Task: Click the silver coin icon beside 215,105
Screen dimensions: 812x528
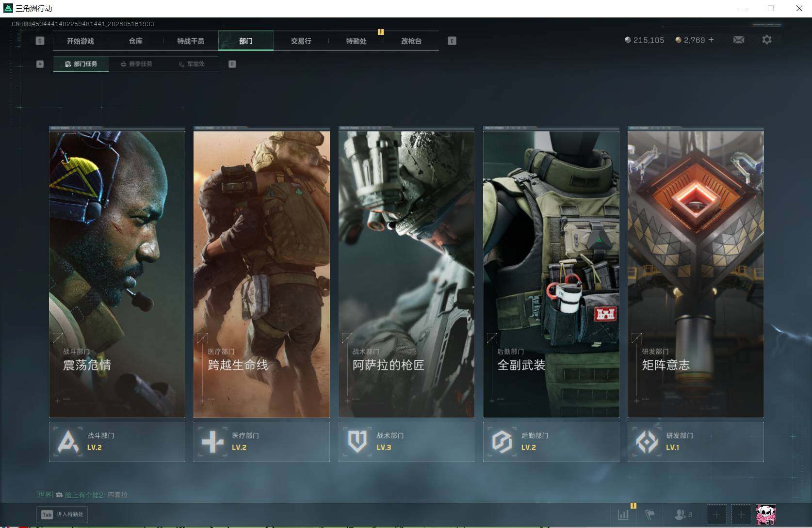Action: (628, 40)
